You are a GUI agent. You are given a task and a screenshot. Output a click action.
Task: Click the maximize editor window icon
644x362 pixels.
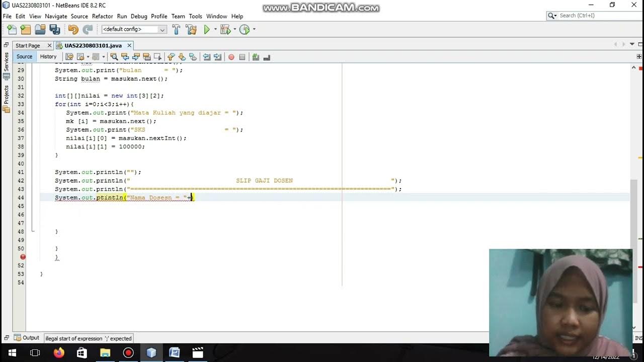[x=639, y=44]
